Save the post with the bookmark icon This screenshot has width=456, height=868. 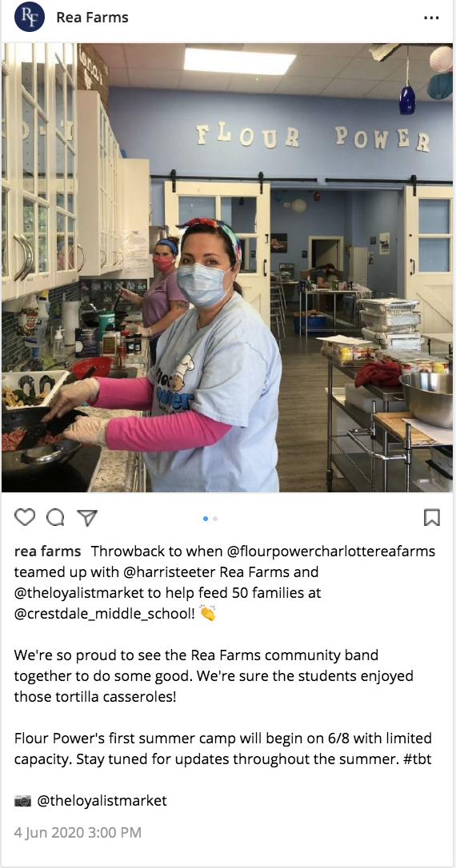(x=432, y=517)
